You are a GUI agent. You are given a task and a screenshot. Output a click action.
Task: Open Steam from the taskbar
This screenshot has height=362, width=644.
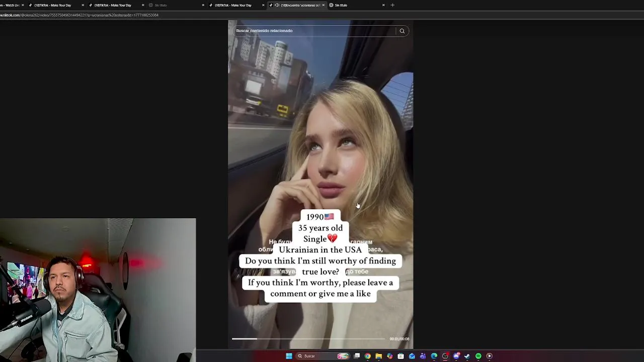(467, 356)
